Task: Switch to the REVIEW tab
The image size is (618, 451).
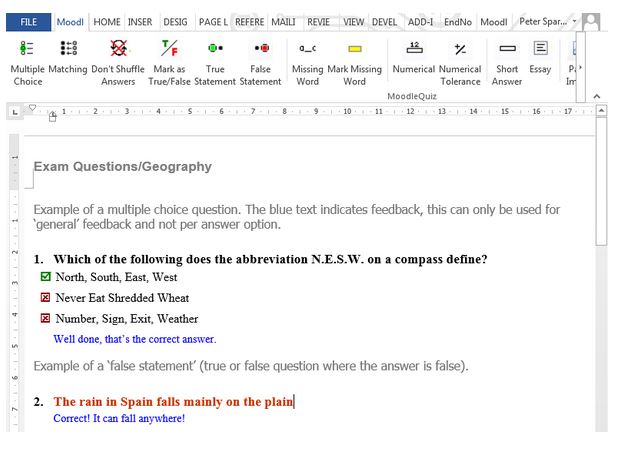Action: coord(318,22)
